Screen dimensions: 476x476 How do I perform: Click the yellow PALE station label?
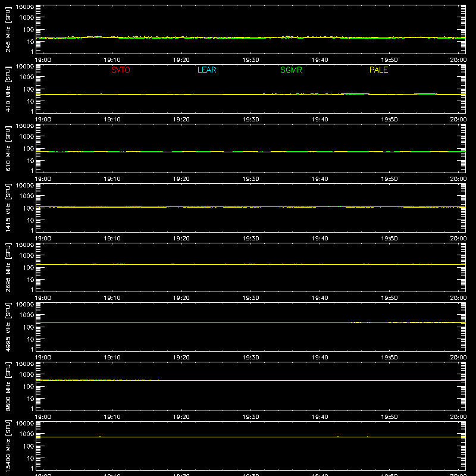coord(378,70)
